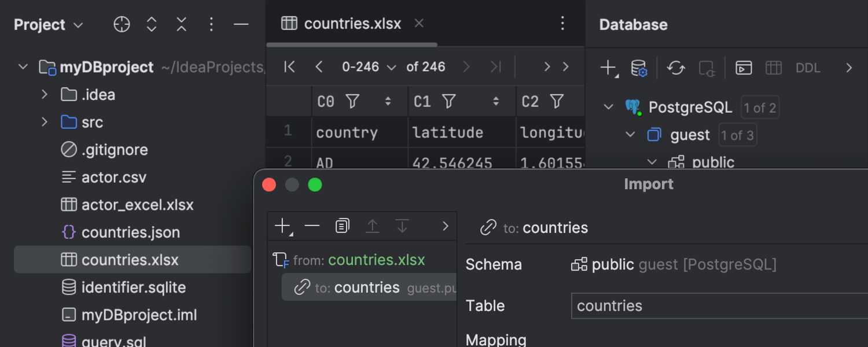868x347 pixels.
Task: Click the remove minus icon in Import dialog
Action: coord(312,226)
